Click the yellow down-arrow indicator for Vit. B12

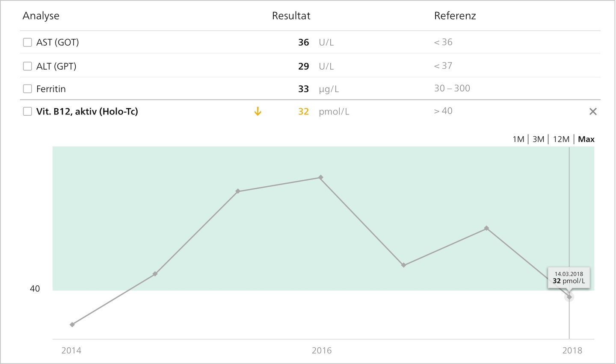tap(258, 112)
